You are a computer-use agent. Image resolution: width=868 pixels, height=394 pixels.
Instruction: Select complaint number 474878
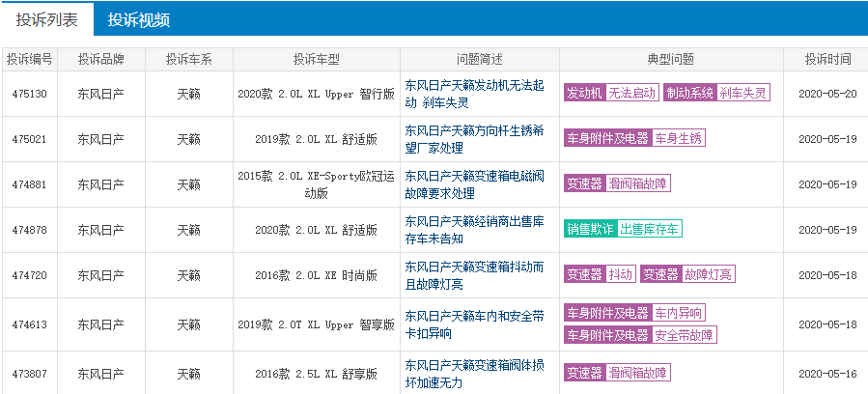tap(29, 230)
